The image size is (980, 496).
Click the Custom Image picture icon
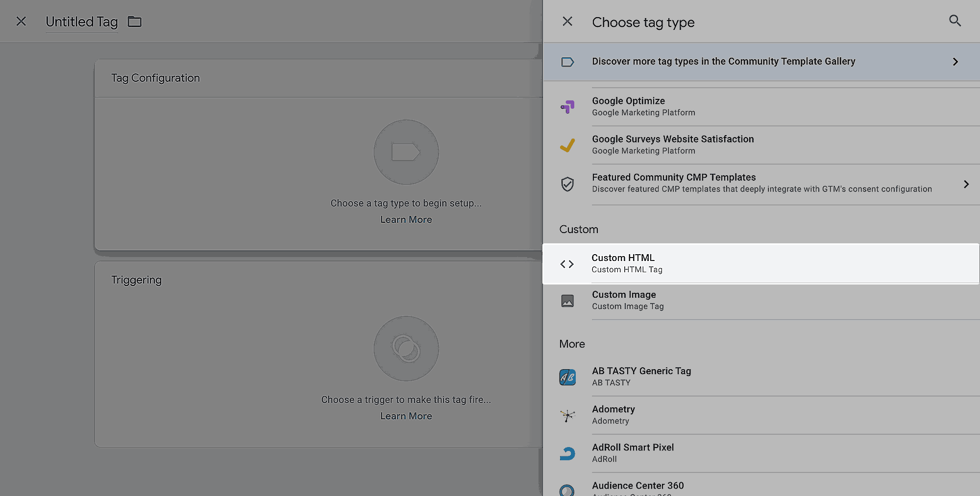coord(567,301)
